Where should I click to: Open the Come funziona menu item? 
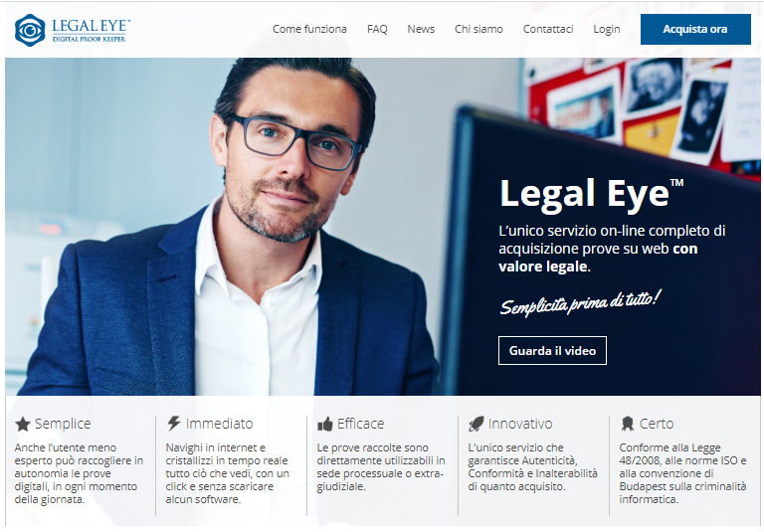pyautogui.click(x=309, y=29)
